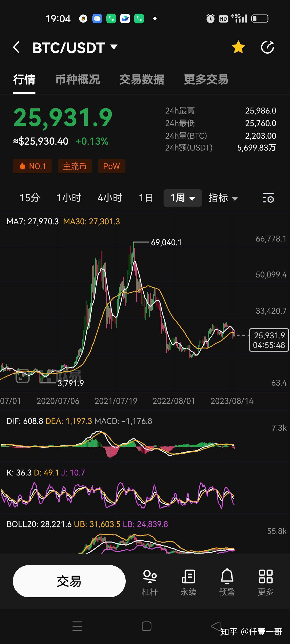Switch to 币种概况 tab

pos(78,80)
